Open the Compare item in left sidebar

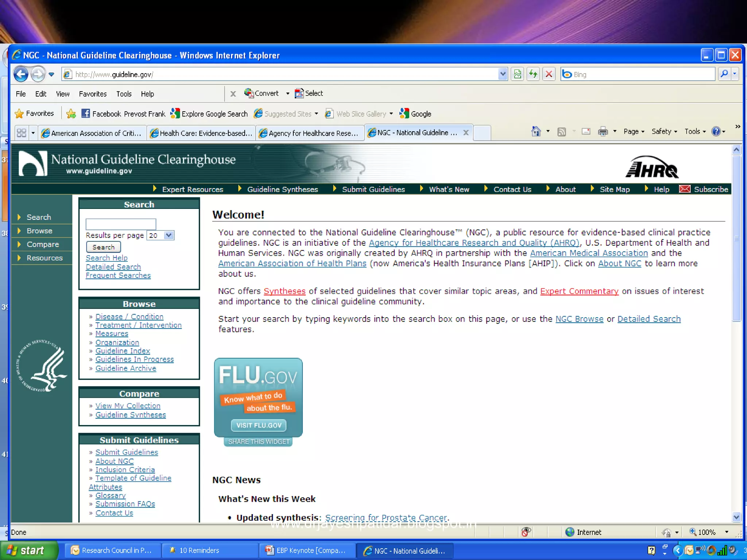coord(43,244)
